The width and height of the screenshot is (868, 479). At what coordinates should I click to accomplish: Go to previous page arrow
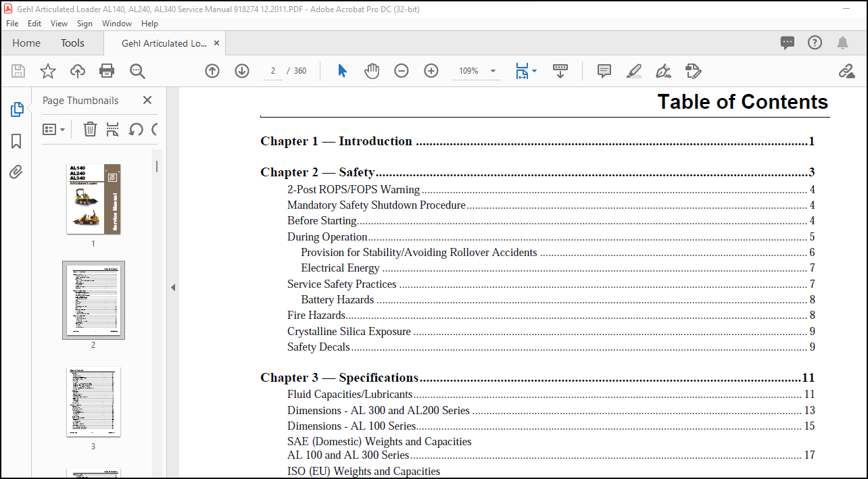[x=212, y=71]
